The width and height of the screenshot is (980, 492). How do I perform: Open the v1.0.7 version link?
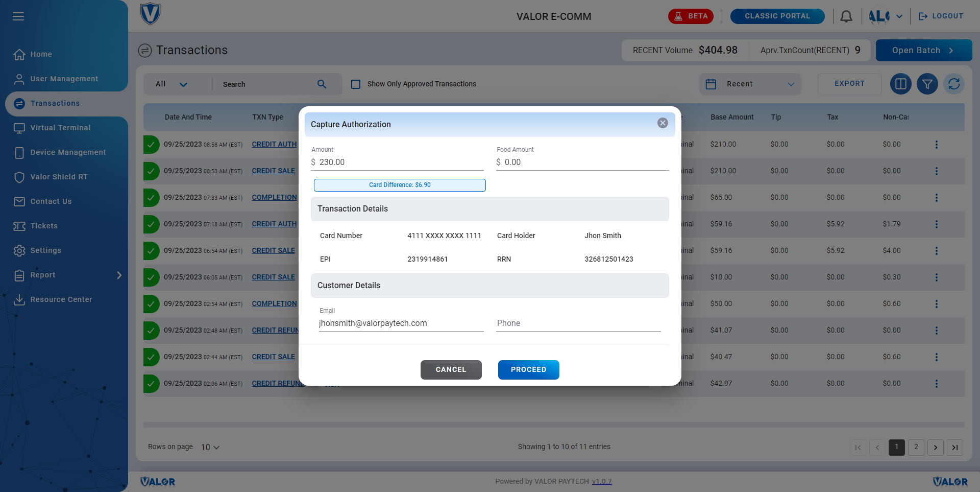[602, 481]
